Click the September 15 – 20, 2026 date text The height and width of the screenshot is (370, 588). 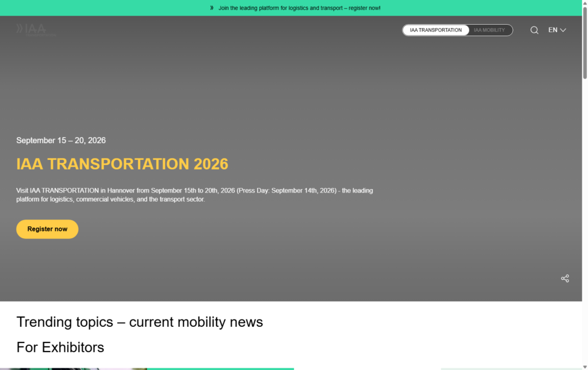61,140
